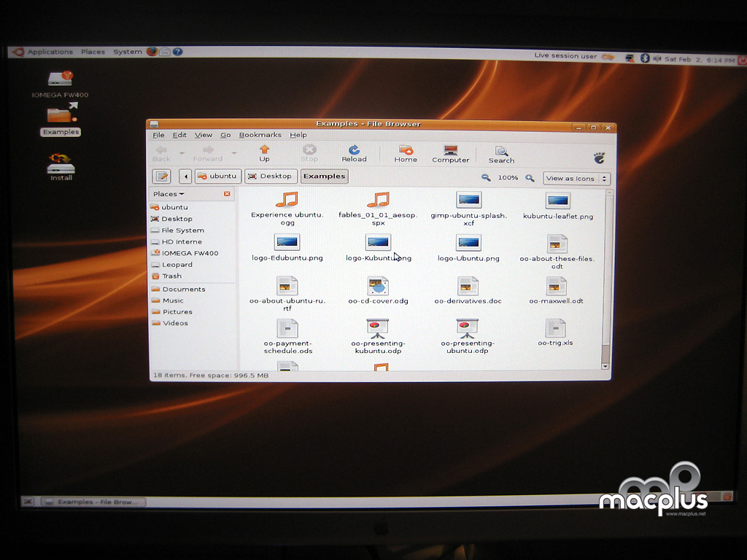Open Search in the File Browser toolbar
The image size is (747, 560).
pos(501,155)
